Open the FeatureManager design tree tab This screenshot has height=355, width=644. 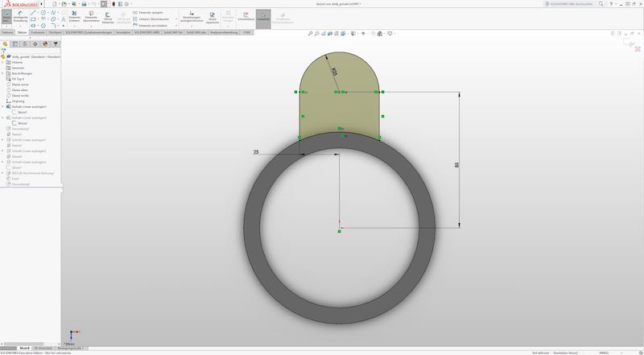coord(5,44)
